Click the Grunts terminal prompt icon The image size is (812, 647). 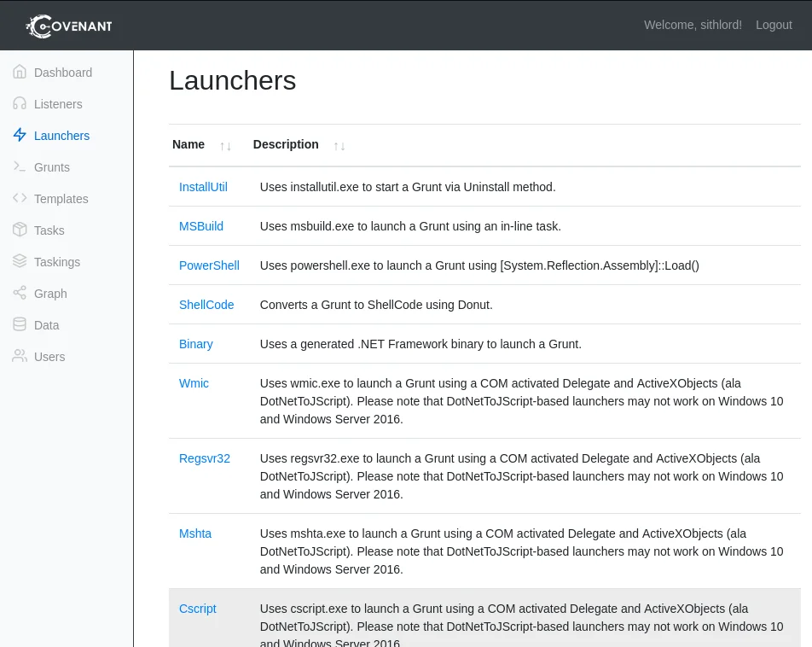pyautogui.click(x=20, y=167)
